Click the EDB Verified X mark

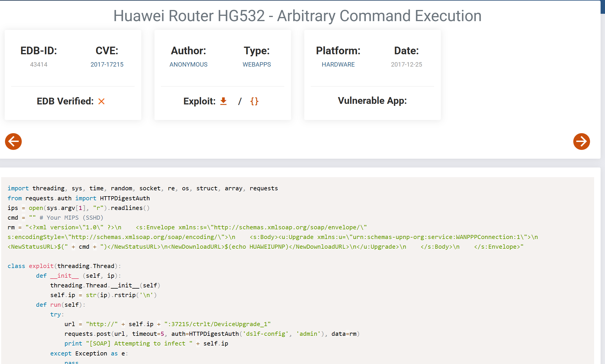click(x=101, y=101)
